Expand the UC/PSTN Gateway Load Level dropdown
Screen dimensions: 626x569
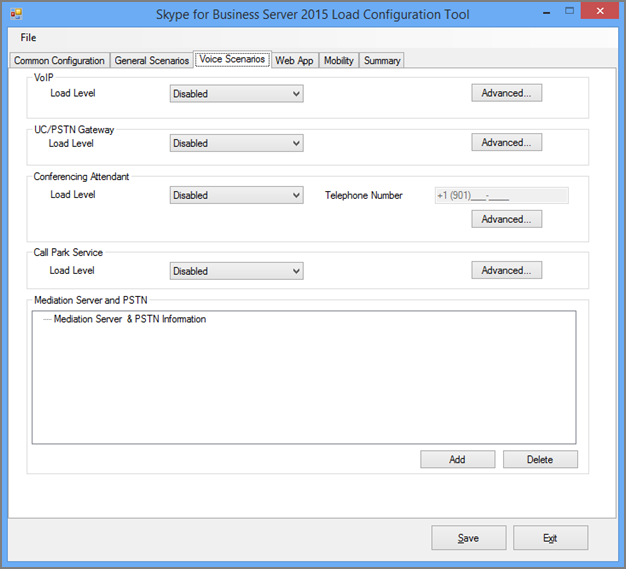point(236,143)
